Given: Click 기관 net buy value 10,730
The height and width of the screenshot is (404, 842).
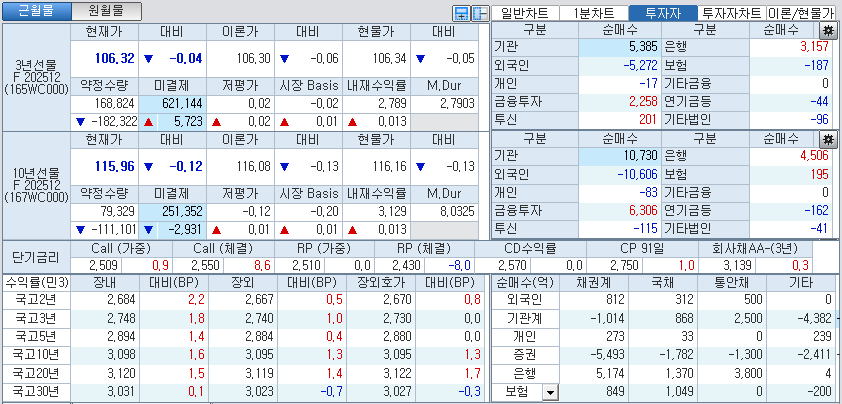Looking at the screenshot, I should click(x=640, y=156).
